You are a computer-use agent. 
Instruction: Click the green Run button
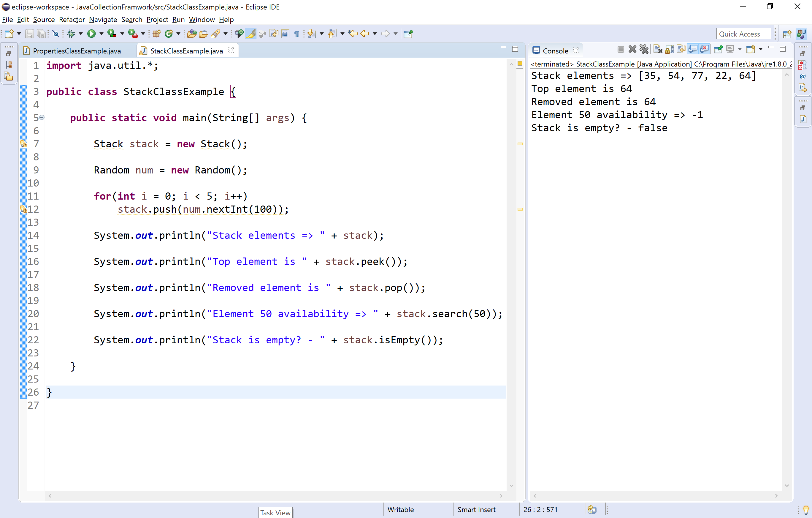91,34
